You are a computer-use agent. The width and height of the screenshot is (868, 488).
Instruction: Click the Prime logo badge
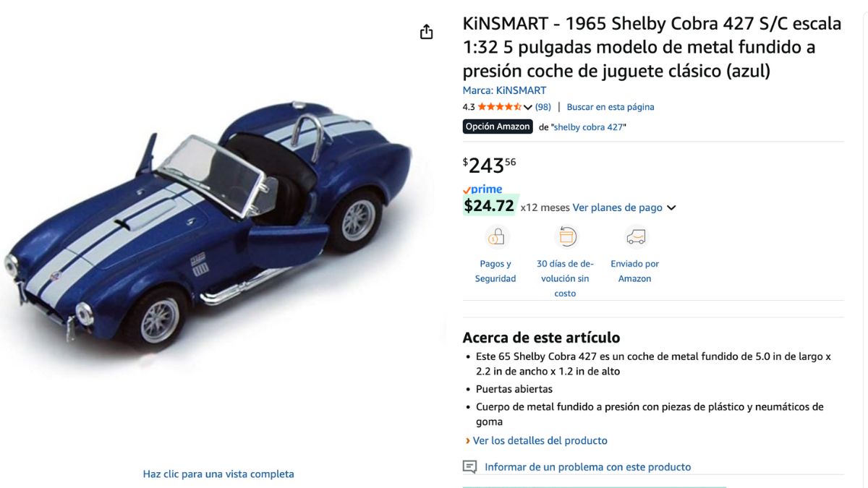pos(482,189)
